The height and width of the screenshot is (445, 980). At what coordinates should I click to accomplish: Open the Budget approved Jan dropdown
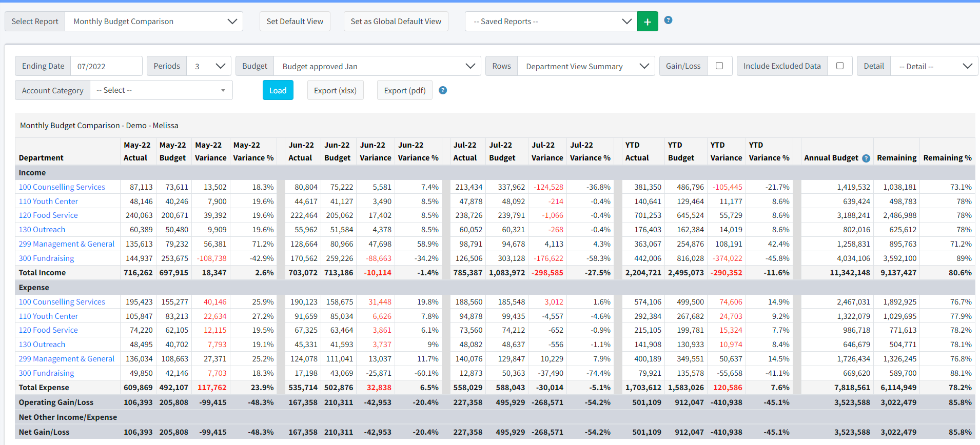pyautogui.click(x=377, y=66)
